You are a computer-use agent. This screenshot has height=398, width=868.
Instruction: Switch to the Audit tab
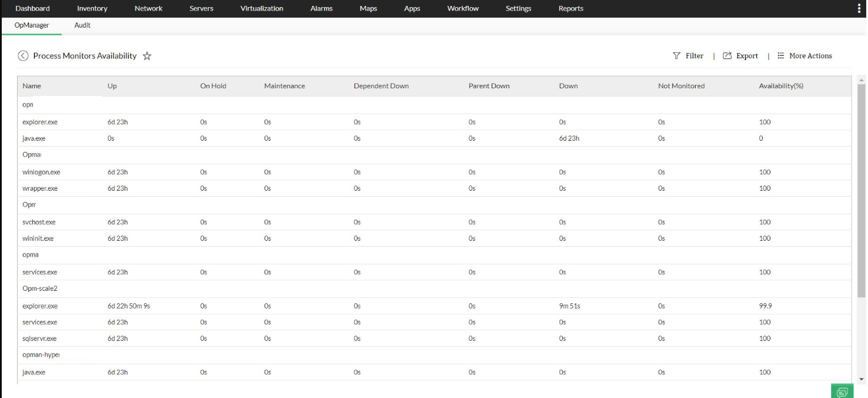tap(81, 25)
